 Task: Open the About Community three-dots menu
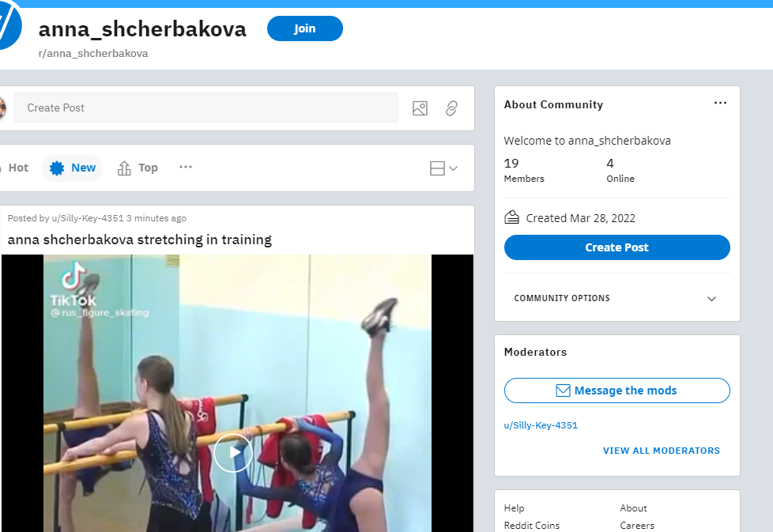tap(720, 103)
